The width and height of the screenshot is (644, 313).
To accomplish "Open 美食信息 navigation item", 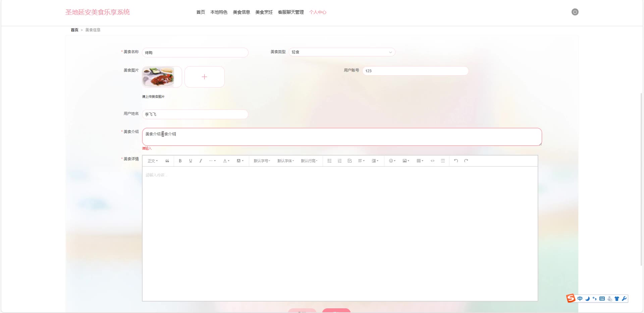I will tap(241, 12).
